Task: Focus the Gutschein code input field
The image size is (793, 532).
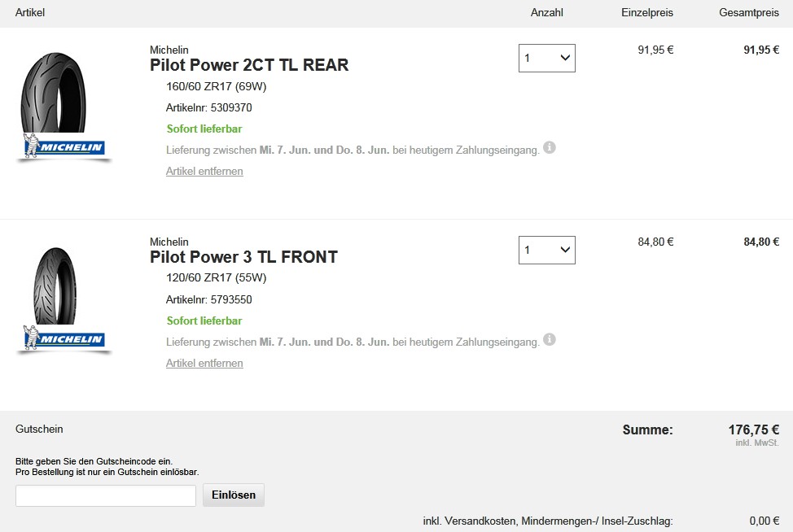Action: coord(106,495)
